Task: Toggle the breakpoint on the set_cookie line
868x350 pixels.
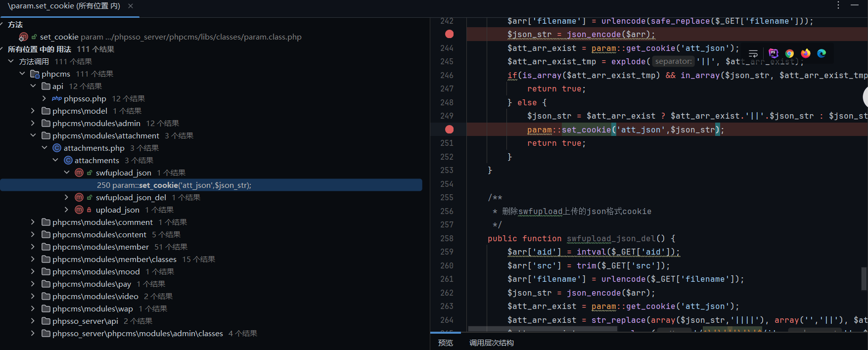Action: point(449,130)
